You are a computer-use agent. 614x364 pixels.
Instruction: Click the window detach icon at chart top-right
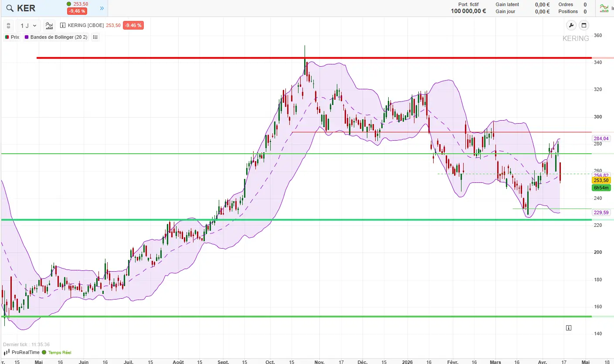tap(584, 25)
